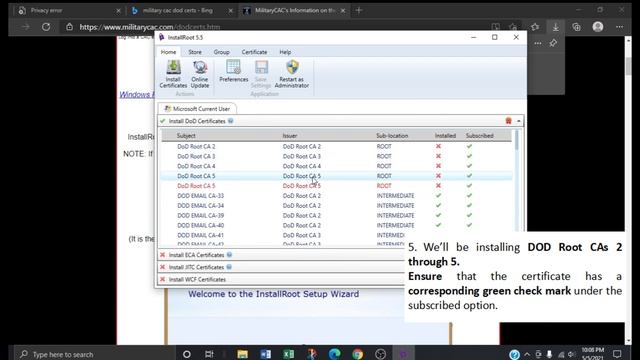Image resolution: width=640 pixels, height=360 pixels.
Task: Switch to the Home ribbon tab
Action: click(168, 52)
